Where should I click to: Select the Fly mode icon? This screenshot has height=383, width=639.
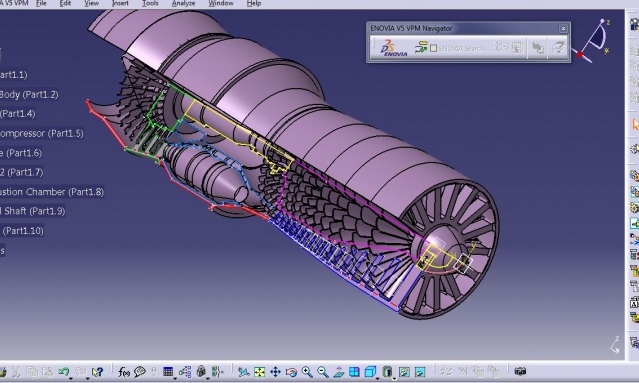coord(243,372)
